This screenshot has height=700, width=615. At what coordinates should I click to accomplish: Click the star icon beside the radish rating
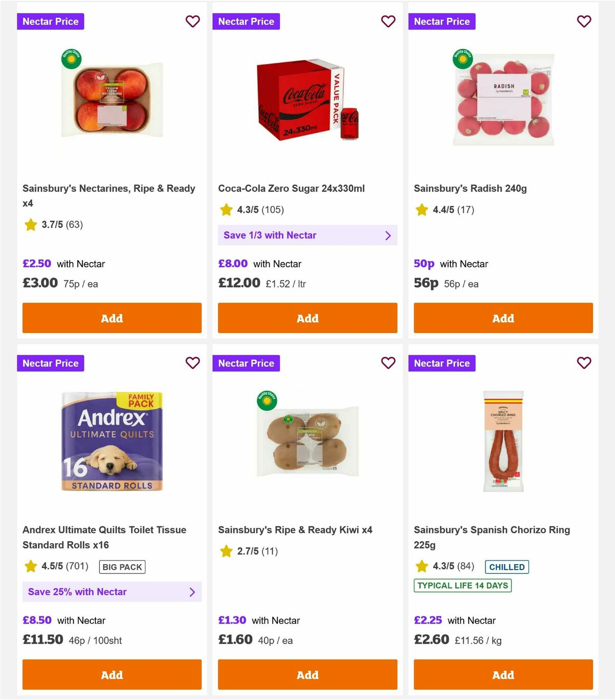[421, 210]
